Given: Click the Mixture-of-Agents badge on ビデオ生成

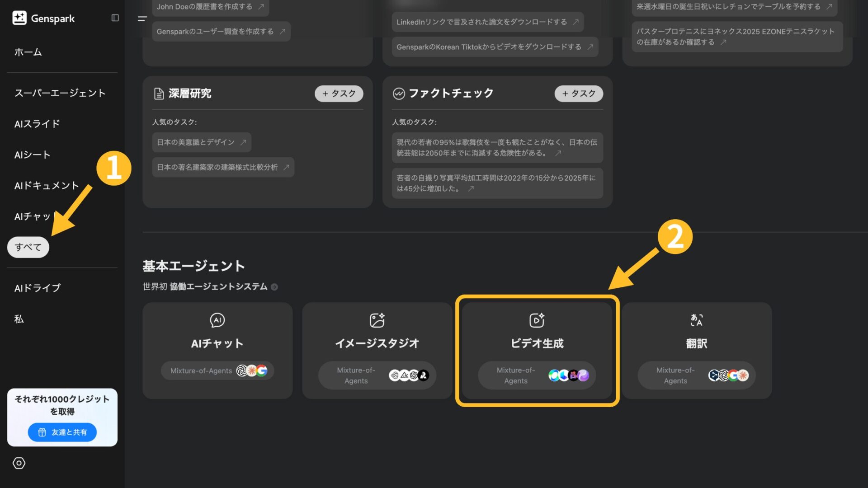Looking at the screenshot, I should tap(537, 375).
